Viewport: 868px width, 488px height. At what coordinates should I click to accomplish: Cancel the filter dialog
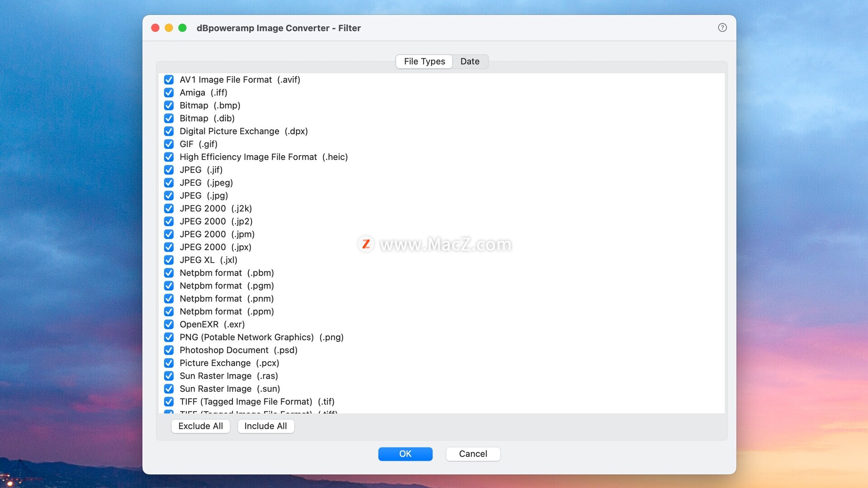[x=473, y=454]
